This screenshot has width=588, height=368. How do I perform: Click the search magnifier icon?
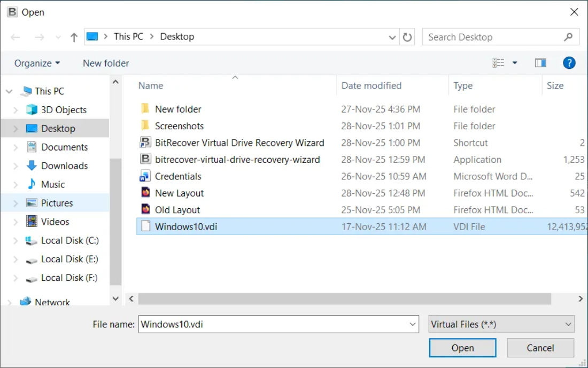568,36
